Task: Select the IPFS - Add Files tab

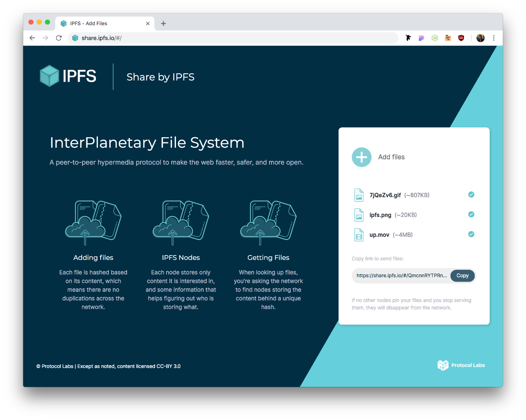Action: [x=105, y=24]
